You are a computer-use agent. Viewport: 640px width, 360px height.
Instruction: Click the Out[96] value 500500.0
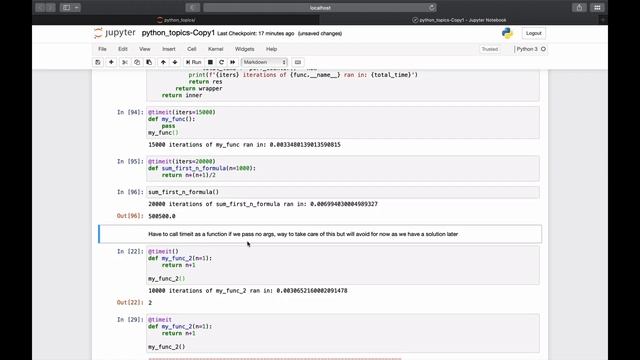point(162,216)
